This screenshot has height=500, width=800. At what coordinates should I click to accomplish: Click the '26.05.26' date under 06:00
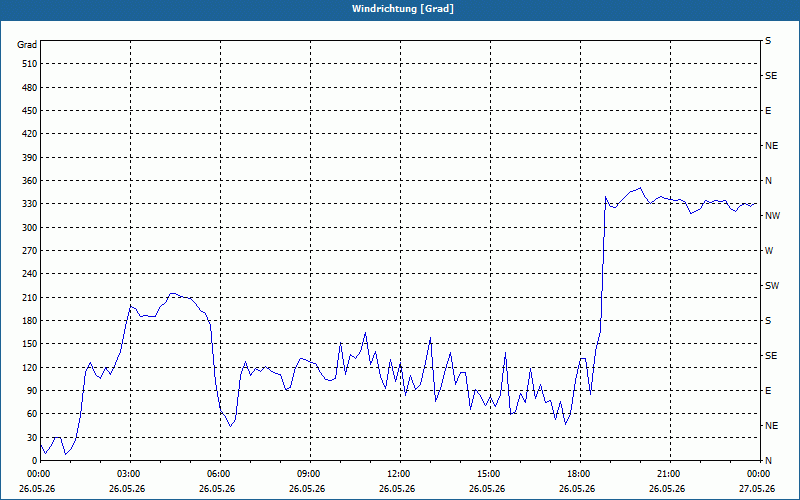coord(217,489)
